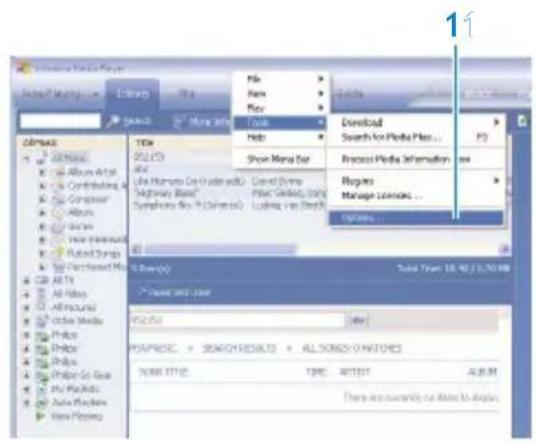Switch to the Library tab
The width and height of the screenshot is (537, 443).
pyautogui.click(x=132, y=94)
